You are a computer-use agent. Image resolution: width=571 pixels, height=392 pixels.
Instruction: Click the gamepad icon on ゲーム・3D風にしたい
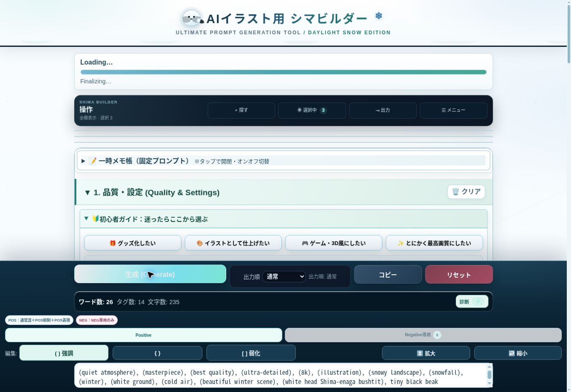point(305,243)
